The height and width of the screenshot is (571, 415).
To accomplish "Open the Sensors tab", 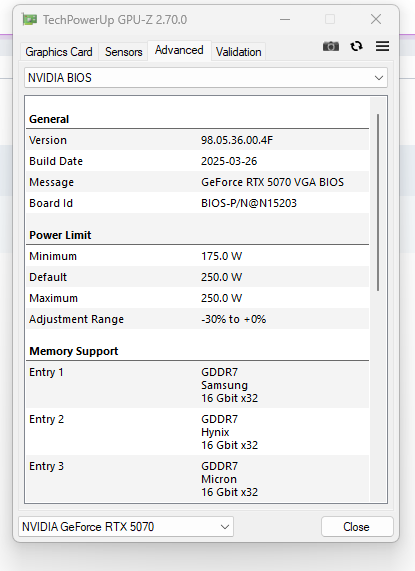I will [x=123, y=52].
